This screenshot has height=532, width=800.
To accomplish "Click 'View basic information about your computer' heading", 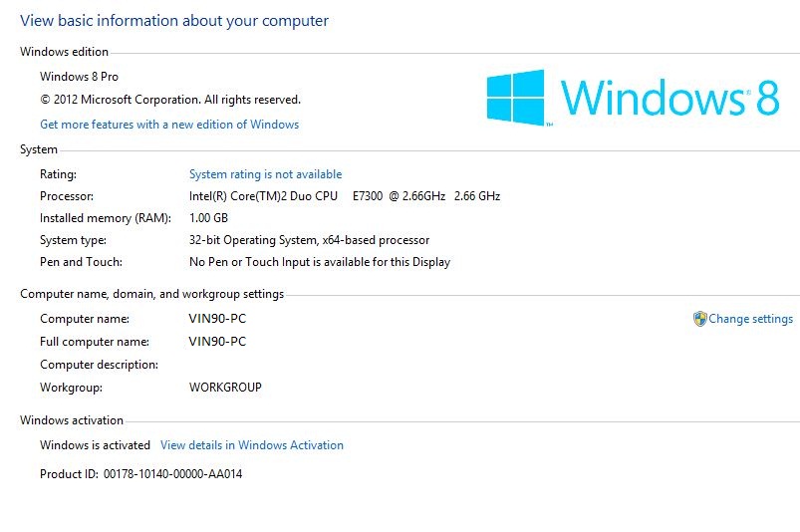I will click(x=174, y=21).
